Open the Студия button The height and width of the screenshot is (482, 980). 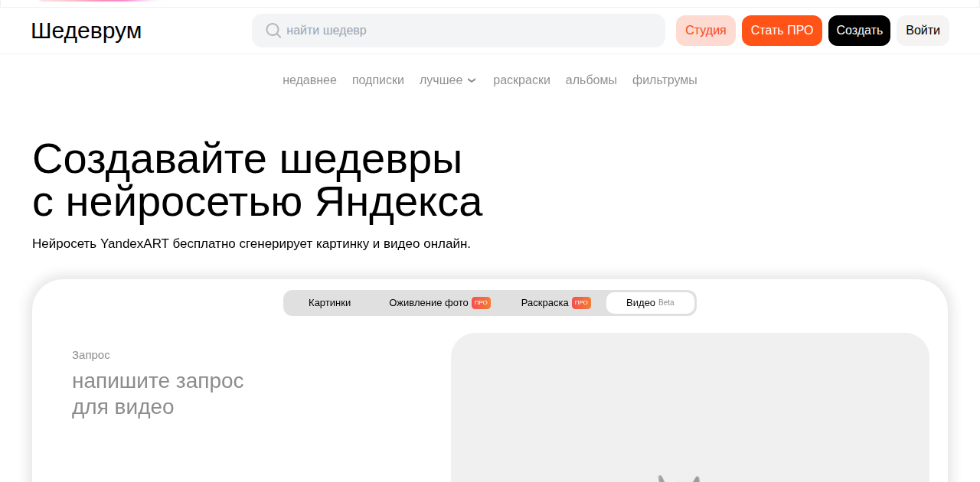click(706, 31)
